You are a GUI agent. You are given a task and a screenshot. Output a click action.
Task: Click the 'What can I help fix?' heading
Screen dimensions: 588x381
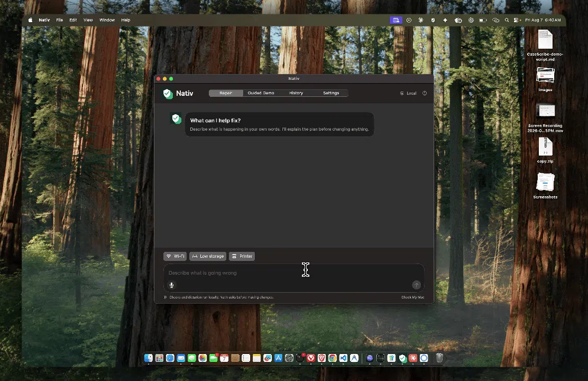pos(215,121)
